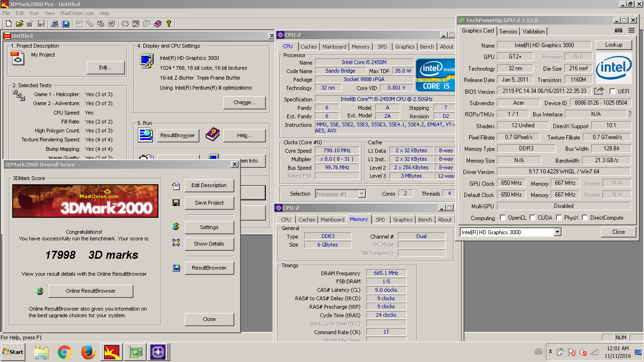Click the CPU-Z taskbar icon
This screenshot has height=362, width=644.
pyautogui.click(x=158, y=352)
